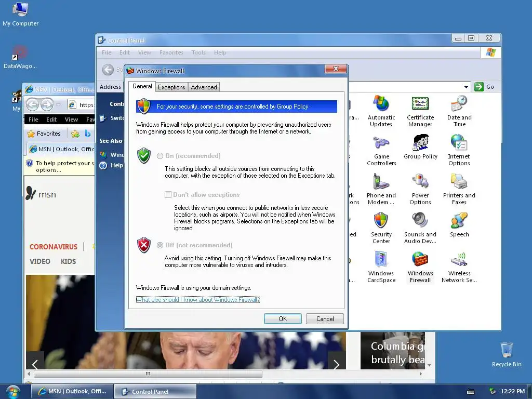Click the MSN logo on the webpage

(x=41, y=194)
